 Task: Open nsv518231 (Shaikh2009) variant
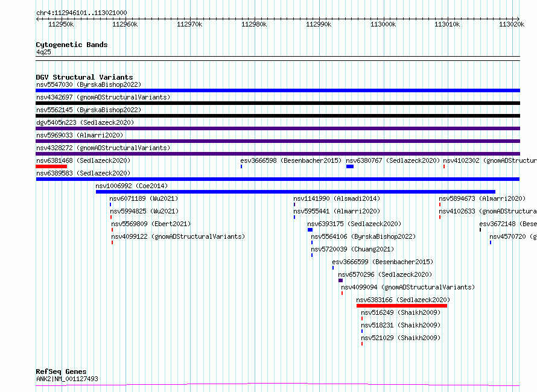(401, 325)
